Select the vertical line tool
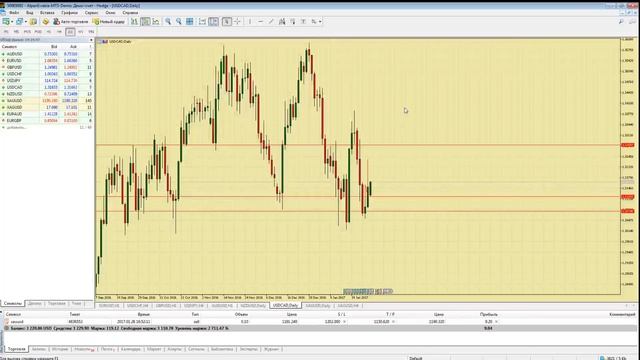 pyautogui.click(x=250, y=21)
